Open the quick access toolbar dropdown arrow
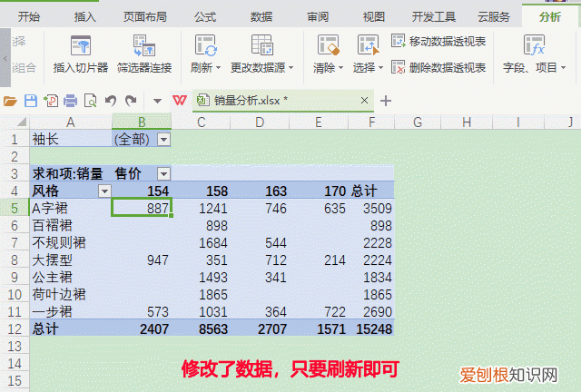581x392 pixels. tap(157, 101)
